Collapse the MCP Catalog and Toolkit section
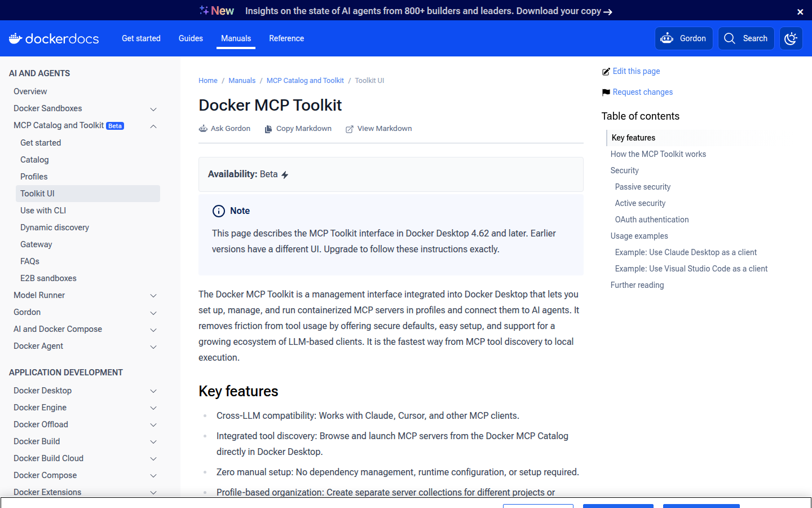 (x=153, y=126)
